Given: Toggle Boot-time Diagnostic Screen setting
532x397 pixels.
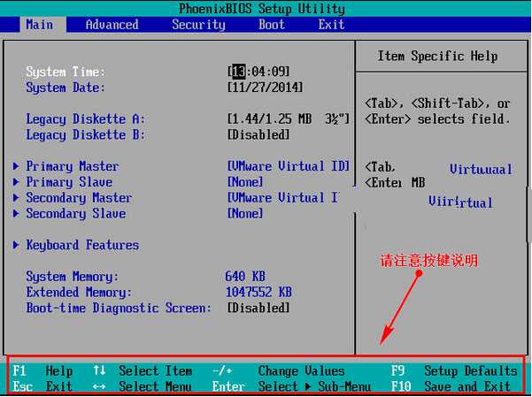Looking at the screenshot, I should pyautogui.click(x=258, y=309).
